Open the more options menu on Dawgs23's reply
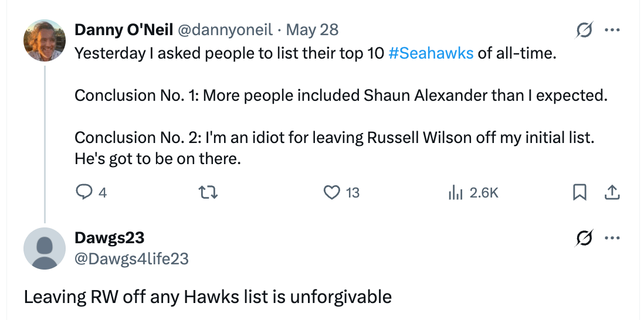 [x=612, y=239]
